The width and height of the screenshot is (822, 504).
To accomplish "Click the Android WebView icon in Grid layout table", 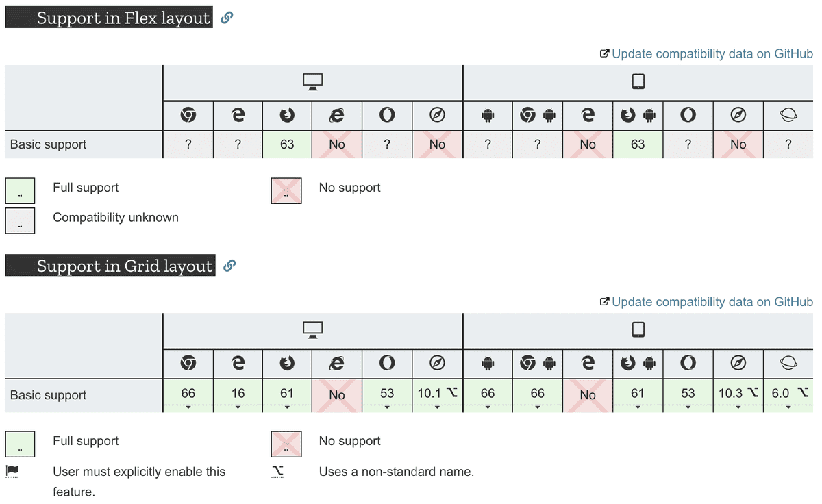I will (x=488, y=364).
